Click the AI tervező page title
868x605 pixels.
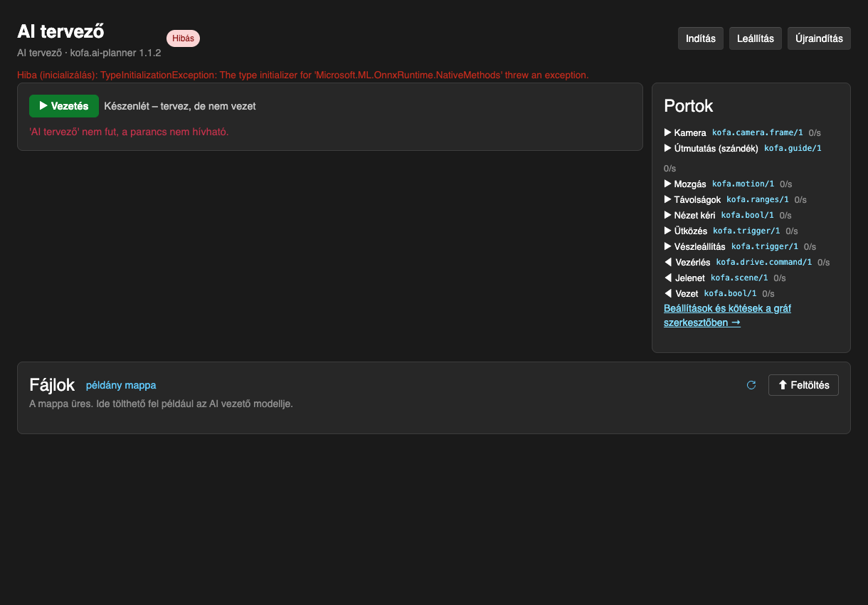(x=60, y=31)
